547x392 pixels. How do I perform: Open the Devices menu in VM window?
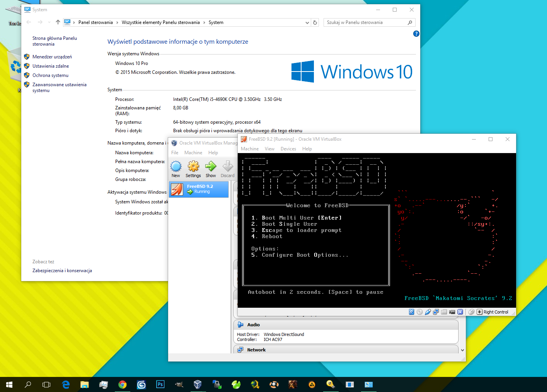pos(288,149)
